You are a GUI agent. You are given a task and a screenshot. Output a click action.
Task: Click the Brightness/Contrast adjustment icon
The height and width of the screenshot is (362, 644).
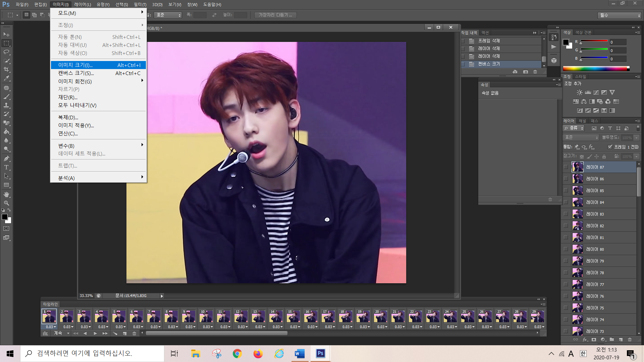579,93
